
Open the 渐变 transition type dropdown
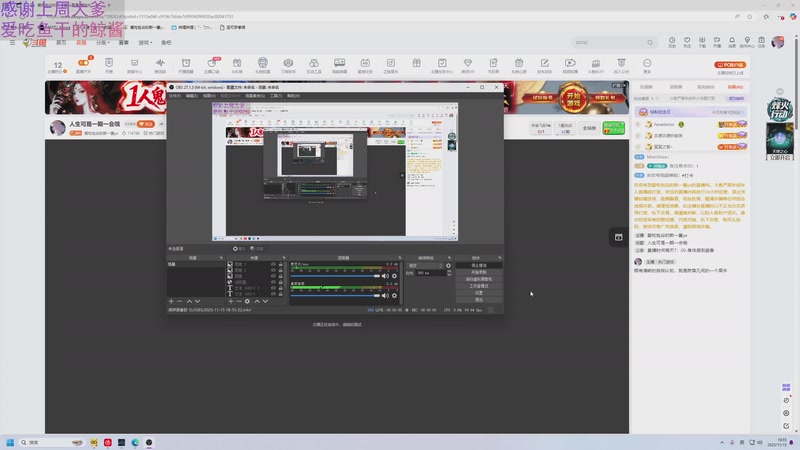click(x=426, y=265)
